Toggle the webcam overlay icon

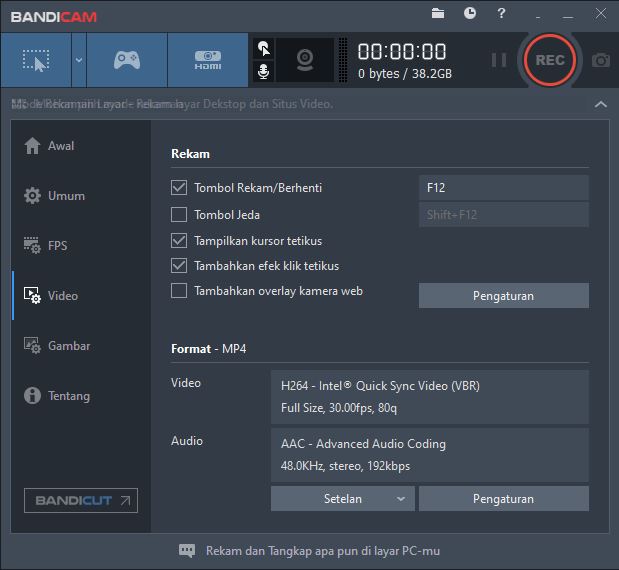pyautogui.click(x=305, y=60)
